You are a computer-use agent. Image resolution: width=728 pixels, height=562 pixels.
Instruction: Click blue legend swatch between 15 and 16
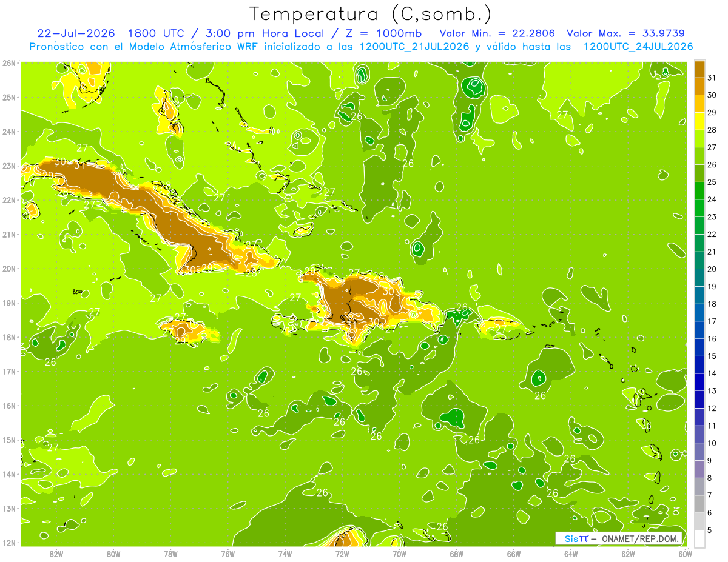click(699, 347)
